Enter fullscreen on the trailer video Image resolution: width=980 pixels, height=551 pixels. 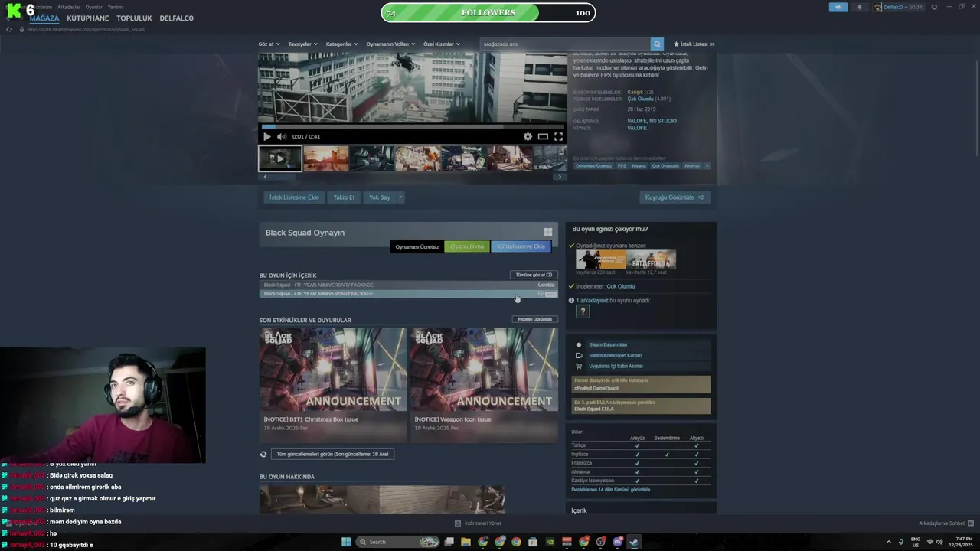pyautogui.click(x=558, y=136)
